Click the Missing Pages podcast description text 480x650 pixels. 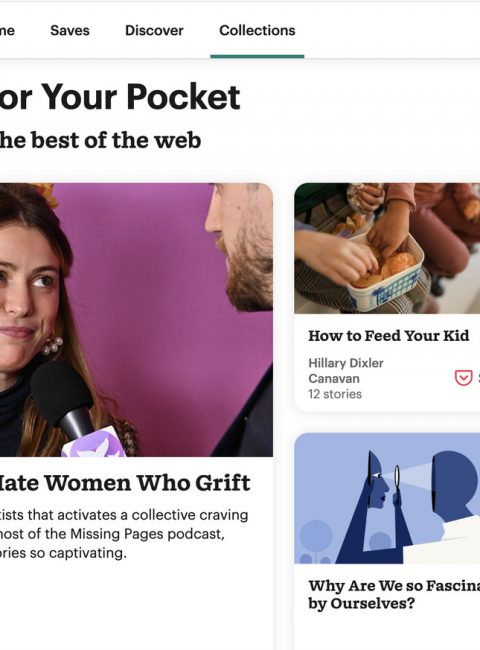124,534
